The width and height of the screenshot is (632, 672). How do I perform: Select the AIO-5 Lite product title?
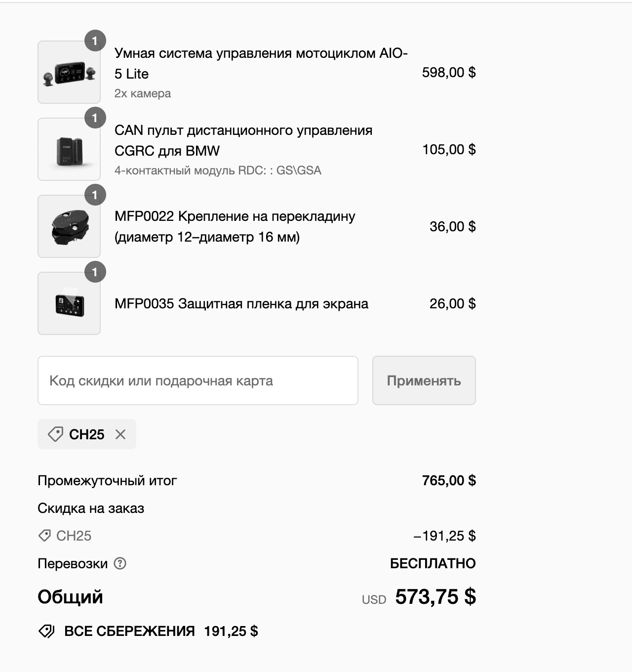point(261,63)
